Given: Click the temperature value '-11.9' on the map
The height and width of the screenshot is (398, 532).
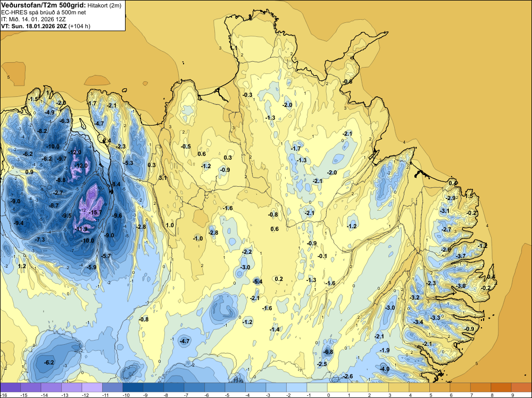Looking at the screenshot, I should coord(81,229).
